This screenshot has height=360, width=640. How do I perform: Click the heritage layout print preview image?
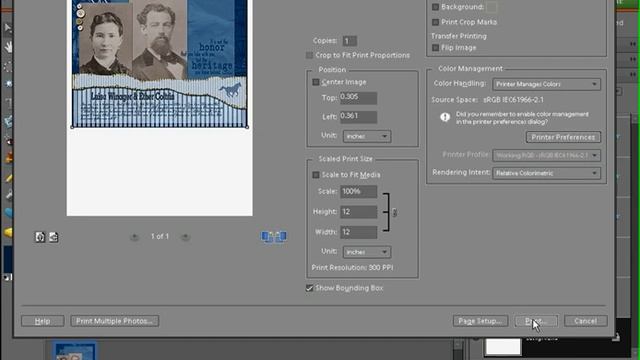pos(160,64)
